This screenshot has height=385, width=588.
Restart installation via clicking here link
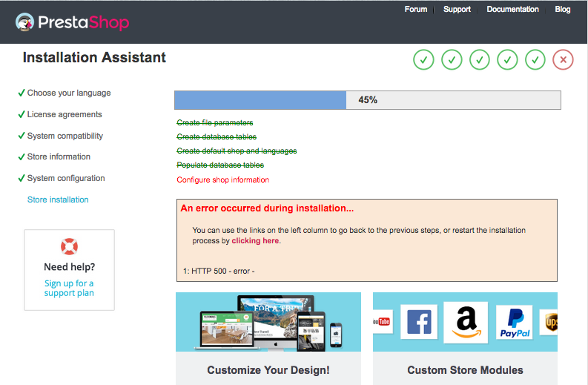pos(255,241)
